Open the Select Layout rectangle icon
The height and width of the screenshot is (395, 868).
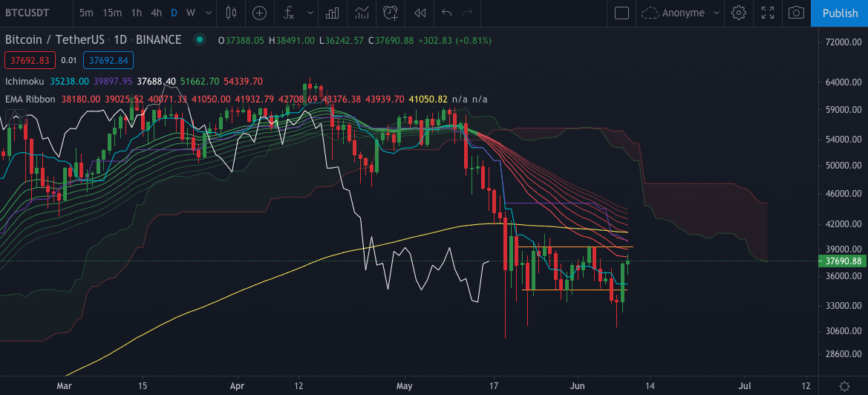(621, 13)
